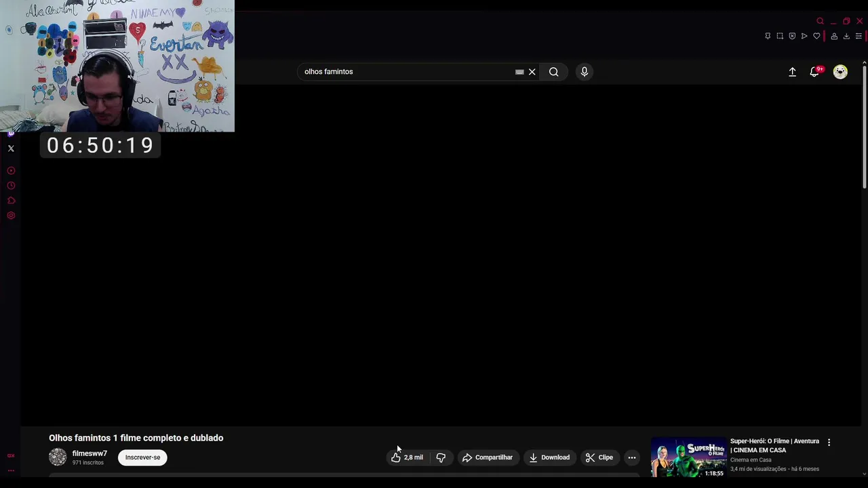Open browsing history clock icon
This screenshot has height=488, width=868.
(x=11, y=186)
